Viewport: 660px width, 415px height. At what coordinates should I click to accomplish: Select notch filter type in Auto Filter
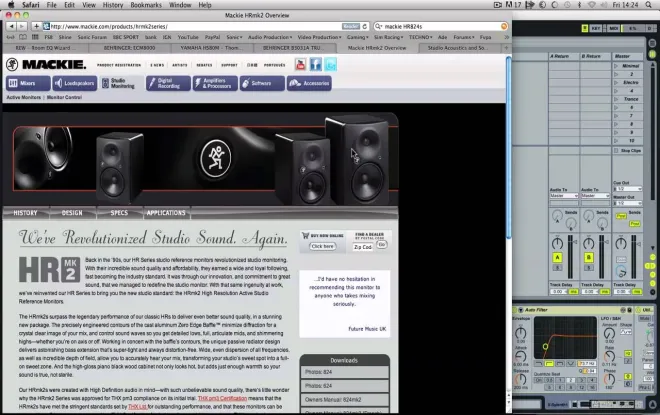coord(571,363)
